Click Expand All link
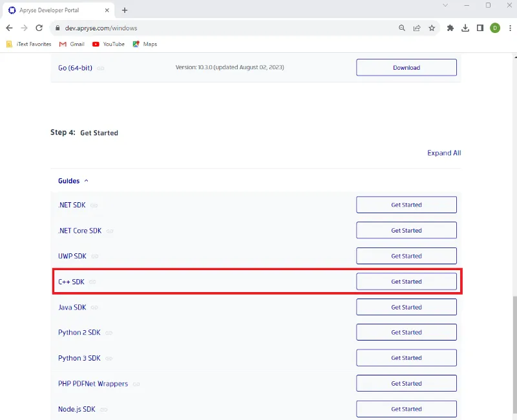The width and height of the screenshot is (517, 420). tap(444, 153)
